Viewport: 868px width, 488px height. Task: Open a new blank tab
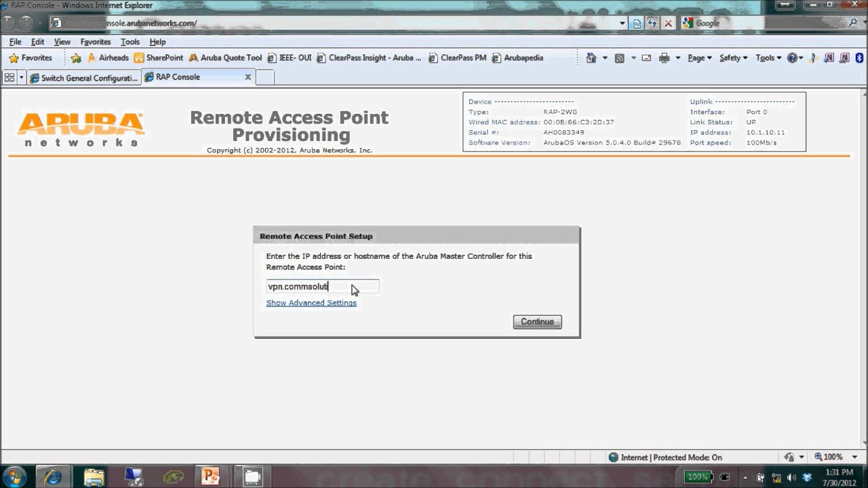tap(265, 77)
